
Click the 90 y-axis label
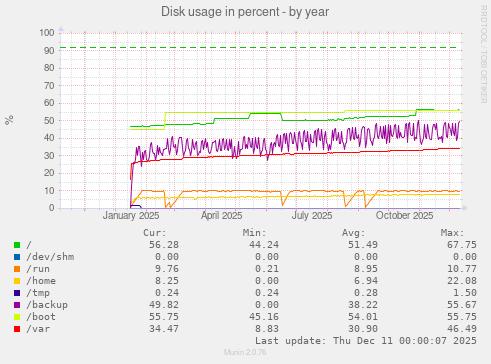(49, 51)
